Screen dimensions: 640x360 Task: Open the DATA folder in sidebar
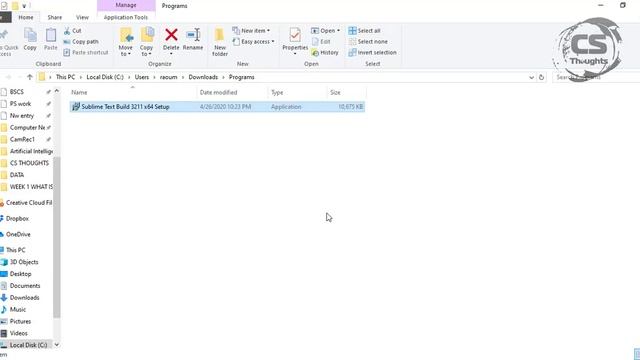(17, 175)
